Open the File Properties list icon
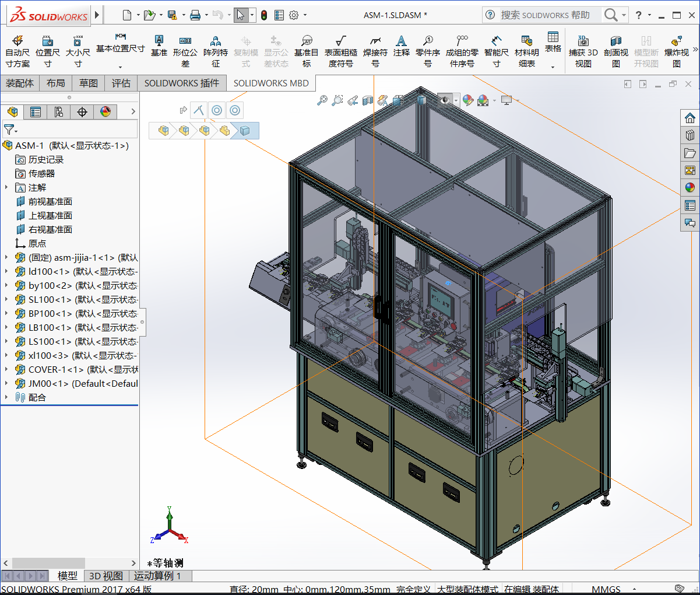Screen dimensions: 700x595 (x=279, y=15)
